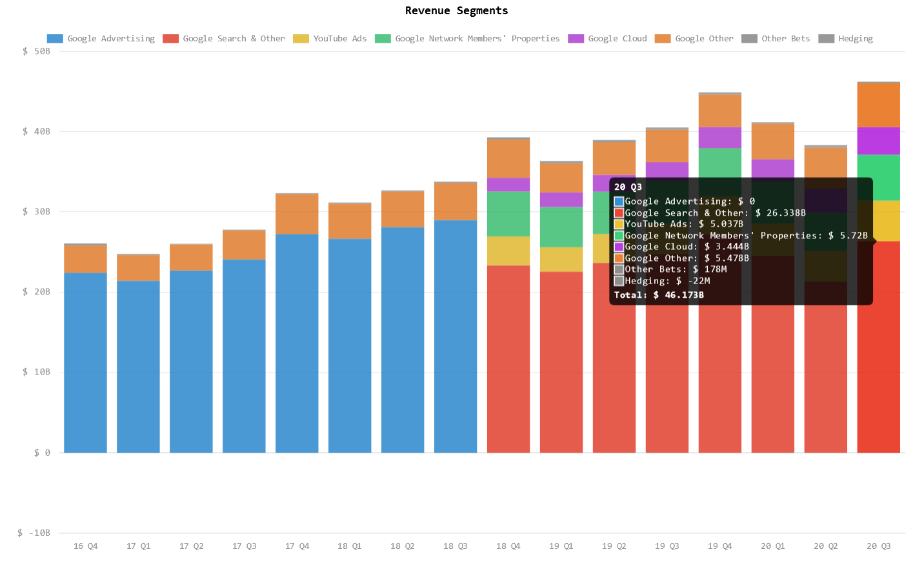This screenshot has width=924, height=565.
Task: Click the $ 30B y-axis label
Action: (36, 212)
